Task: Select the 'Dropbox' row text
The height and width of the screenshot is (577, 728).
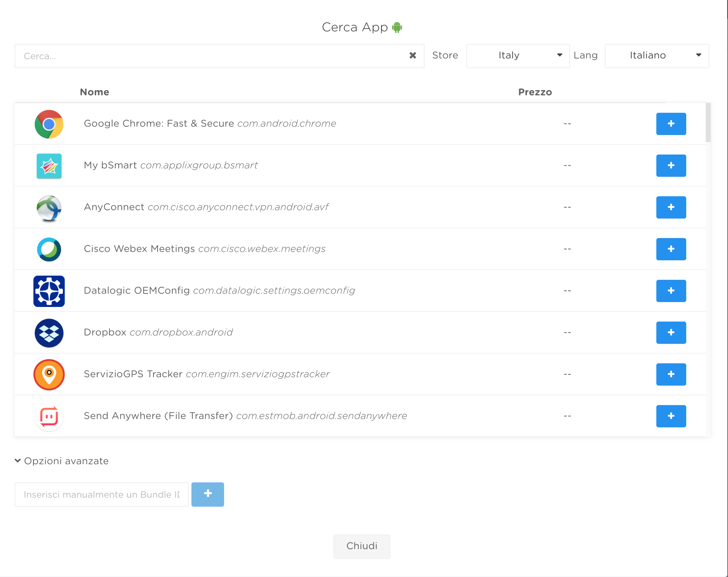Action: 105,332
